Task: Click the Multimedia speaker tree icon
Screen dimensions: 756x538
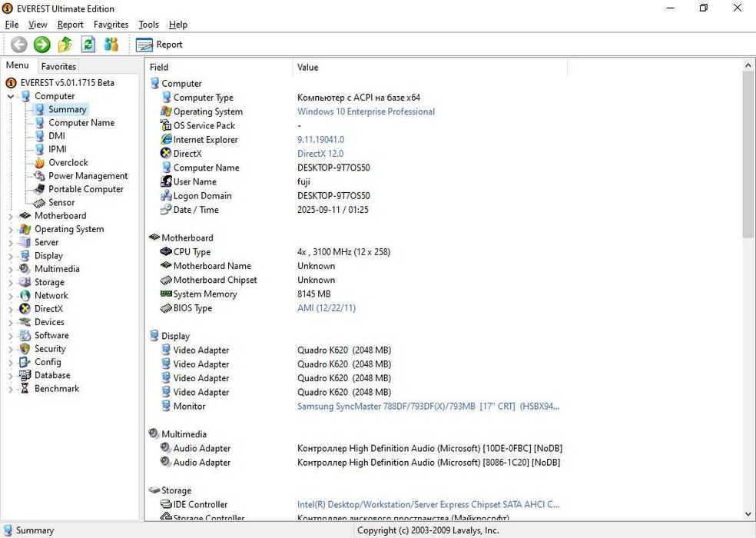Action: [x=25, y=269]
